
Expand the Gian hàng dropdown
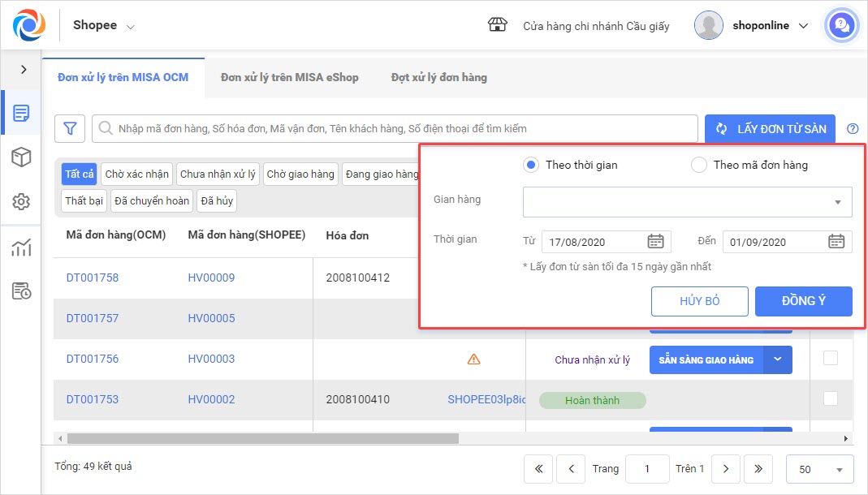tap(837, 202)
